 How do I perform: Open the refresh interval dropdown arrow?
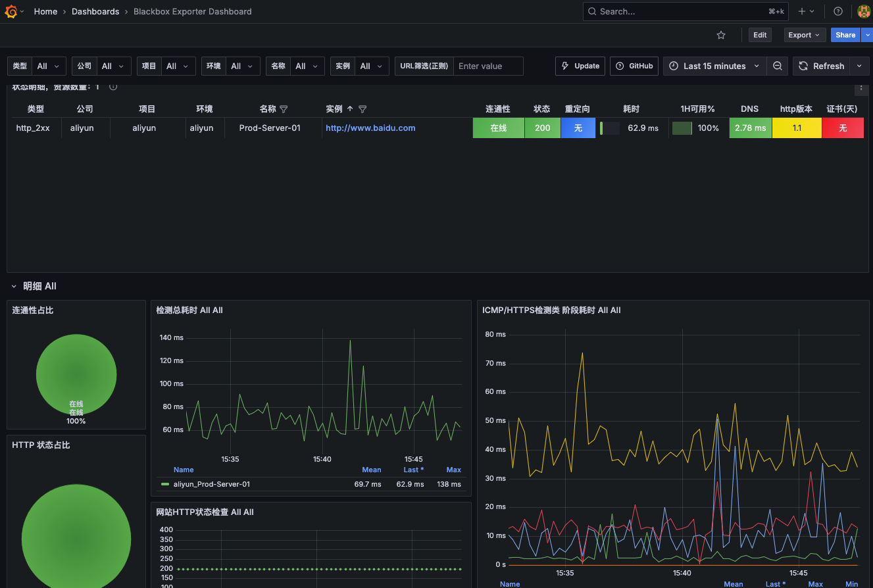859,66
